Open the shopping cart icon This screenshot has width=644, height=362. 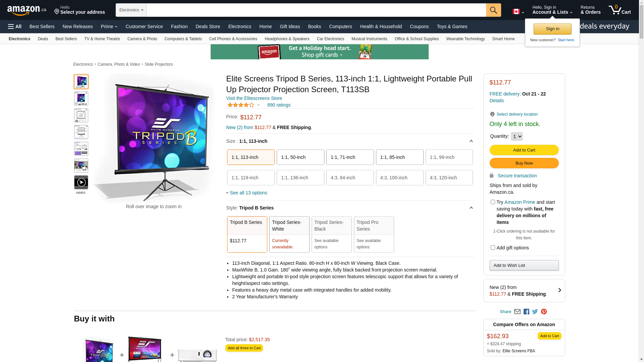click(619, 10)
